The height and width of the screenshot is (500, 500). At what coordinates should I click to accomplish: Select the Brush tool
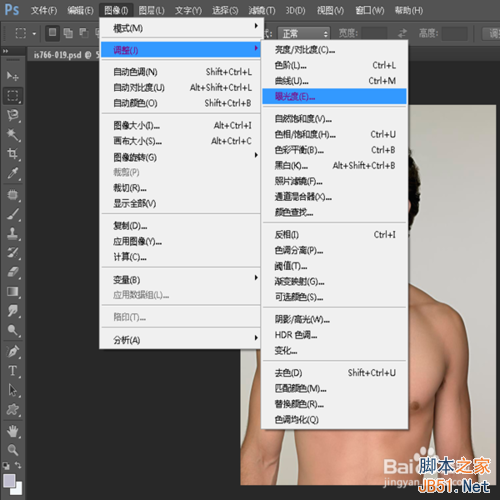click(x=13, y=214)
